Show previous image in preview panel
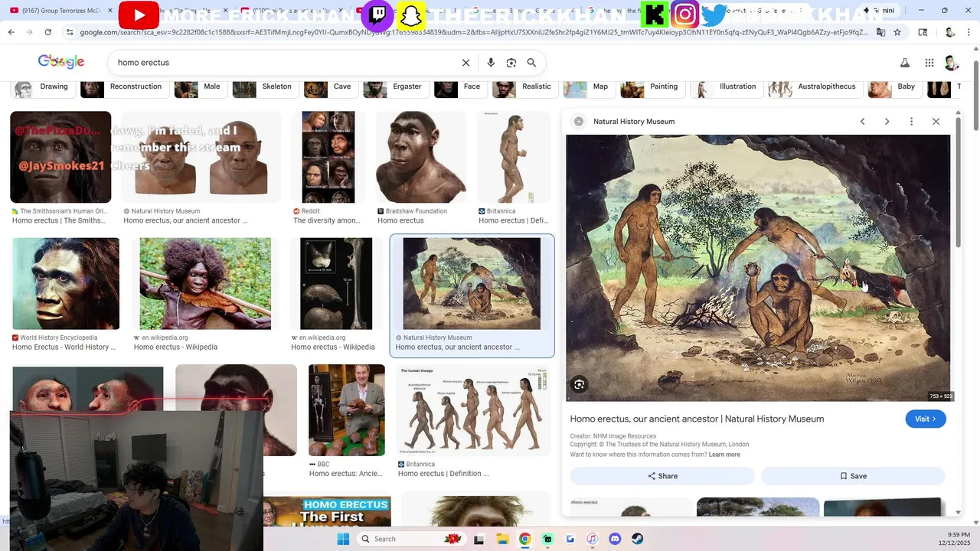This screenshot has width=980, height=551. point(862,122)
